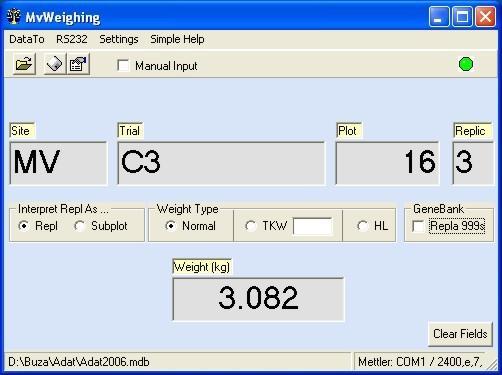
Task: Open the RS232 menu
Action: tap(72, 39)
